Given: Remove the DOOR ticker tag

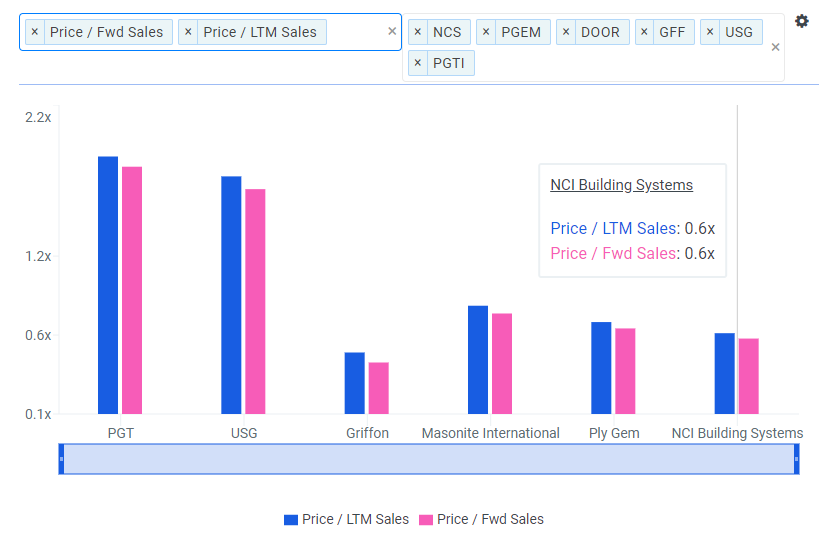Looking at the screenshot, I should pyautogui.click(x=566, y=32).
